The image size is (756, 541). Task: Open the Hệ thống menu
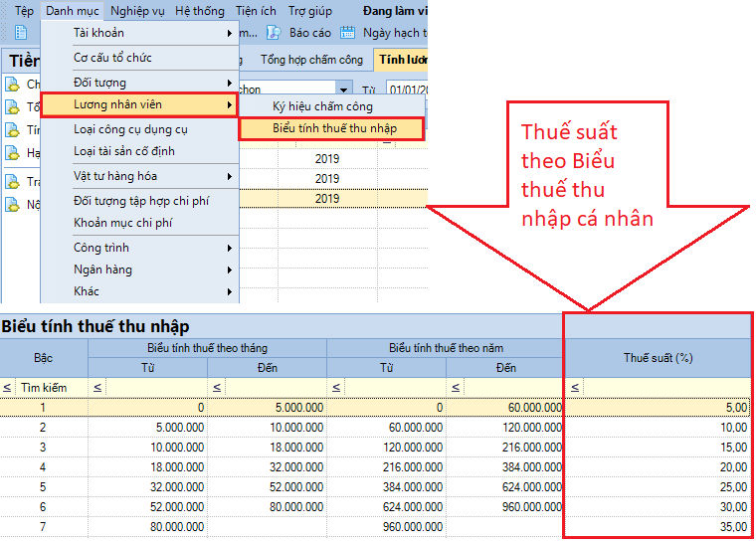click(200, 11)
